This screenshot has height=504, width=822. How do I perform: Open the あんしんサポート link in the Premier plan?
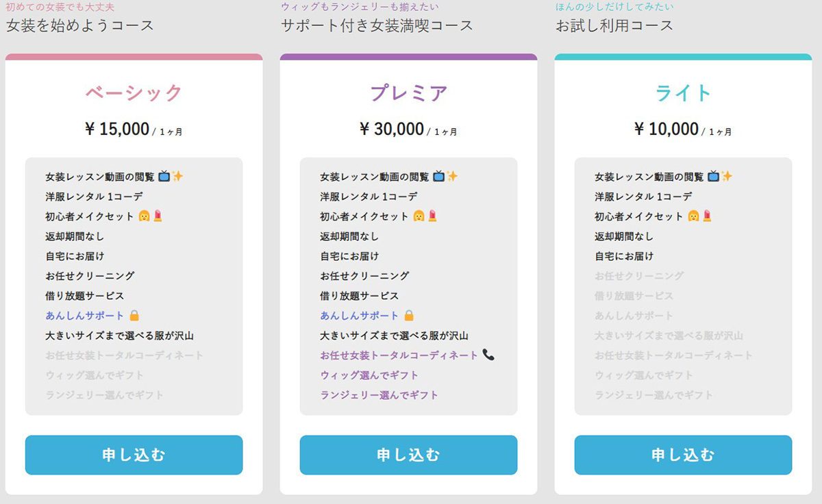[360, 316]
